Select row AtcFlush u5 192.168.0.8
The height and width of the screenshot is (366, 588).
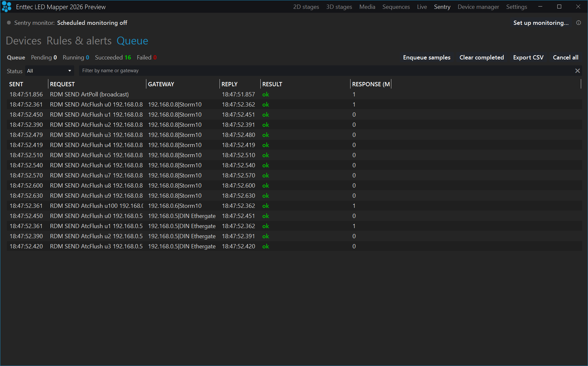[294, 155]
